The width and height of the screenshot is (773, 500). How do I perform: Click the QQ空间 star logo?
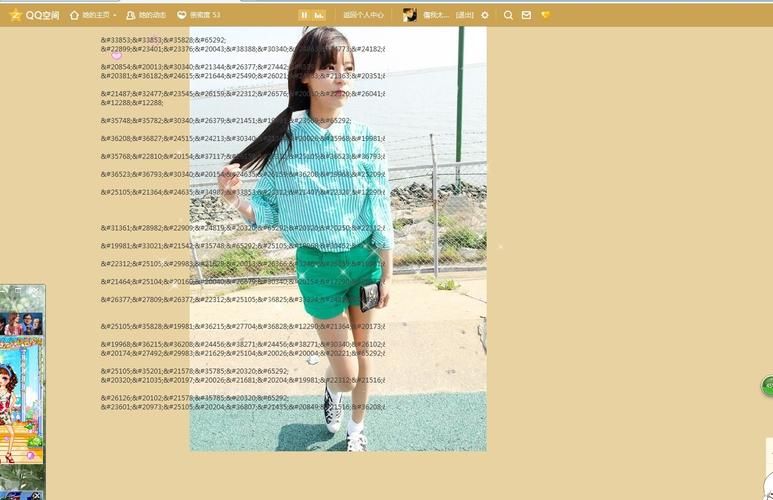(x=15, y=15)
